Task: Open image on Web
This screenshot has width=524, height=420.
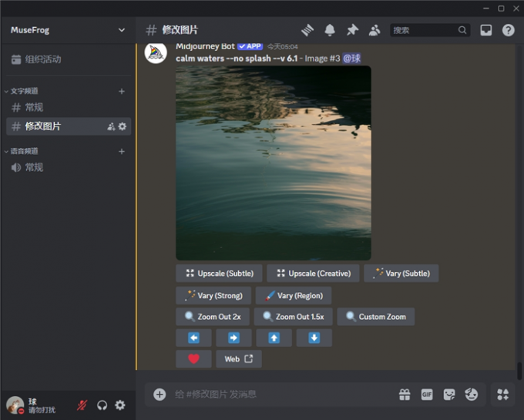Action: [x=239, y=359]
